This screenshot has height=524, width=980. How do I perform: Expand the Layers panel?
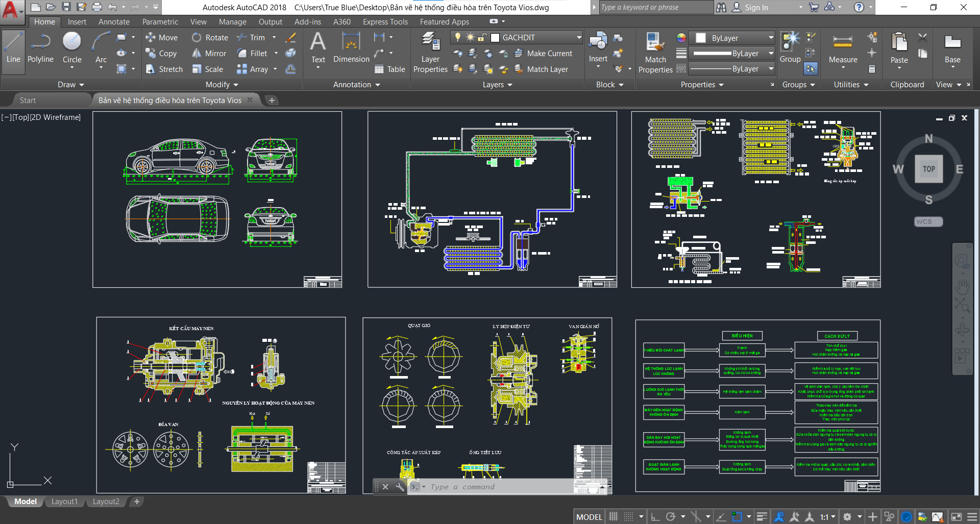click(x=497, y=84)
